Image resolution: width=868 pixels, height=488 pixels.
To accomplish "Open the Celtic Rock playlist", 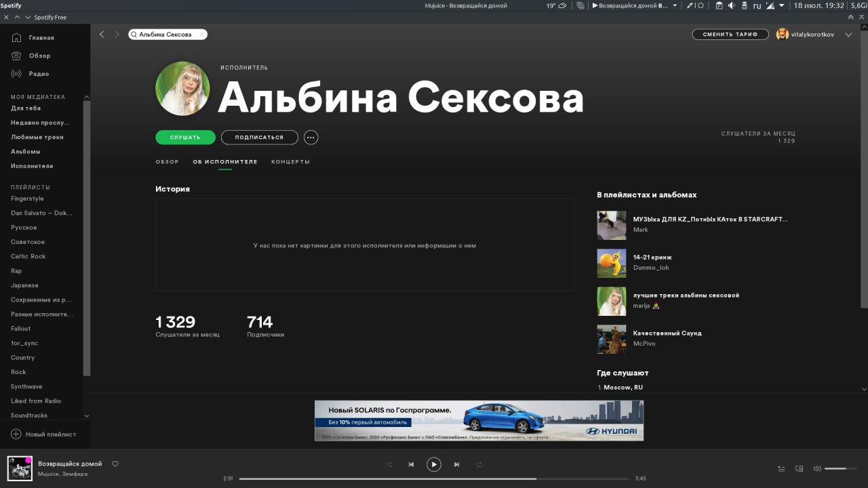I will 28,256.
